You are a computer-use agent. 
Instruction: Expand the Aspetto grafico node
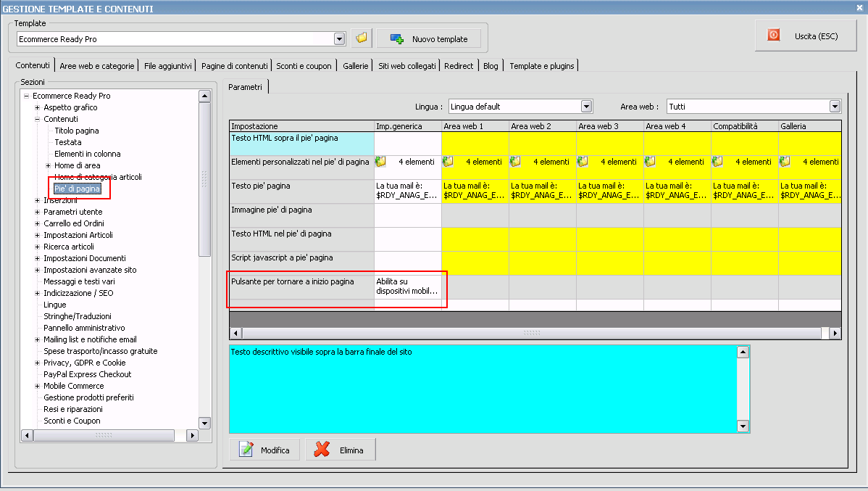pos(37,107)
